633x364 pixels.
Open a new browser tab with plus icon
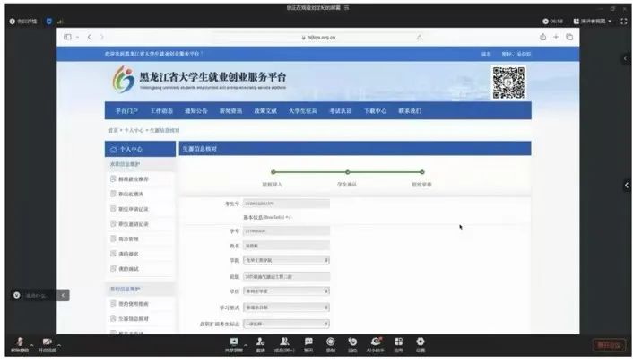[556, 37]
